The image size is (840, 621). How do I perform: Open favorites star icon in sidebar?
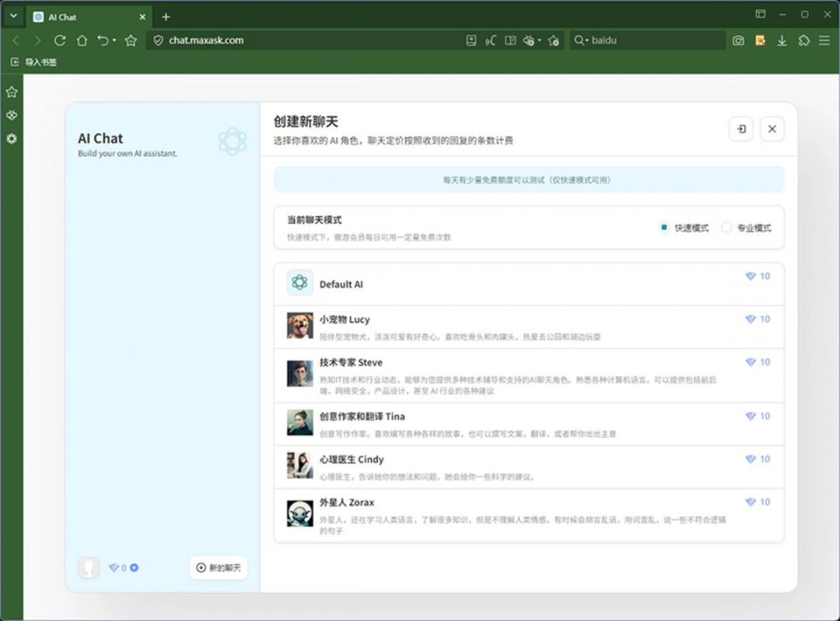click(x=11, y=91)
